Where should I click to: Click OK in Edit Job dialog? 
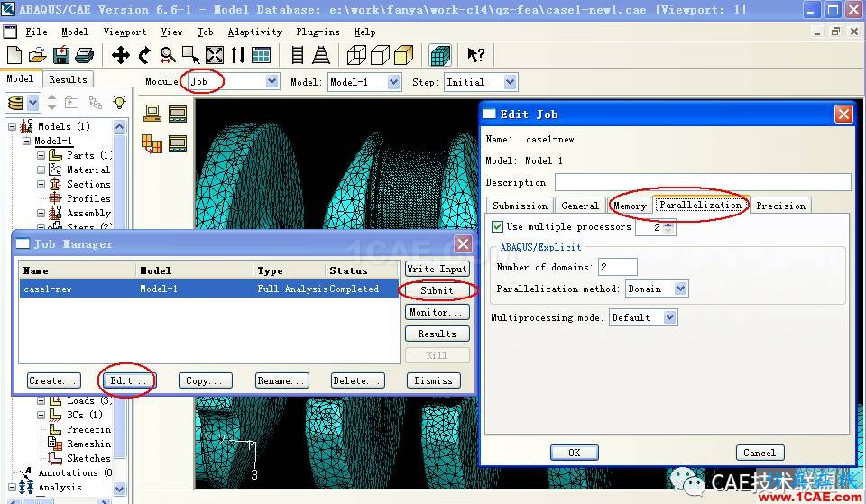pyautogui.click(x=575, y=453)
